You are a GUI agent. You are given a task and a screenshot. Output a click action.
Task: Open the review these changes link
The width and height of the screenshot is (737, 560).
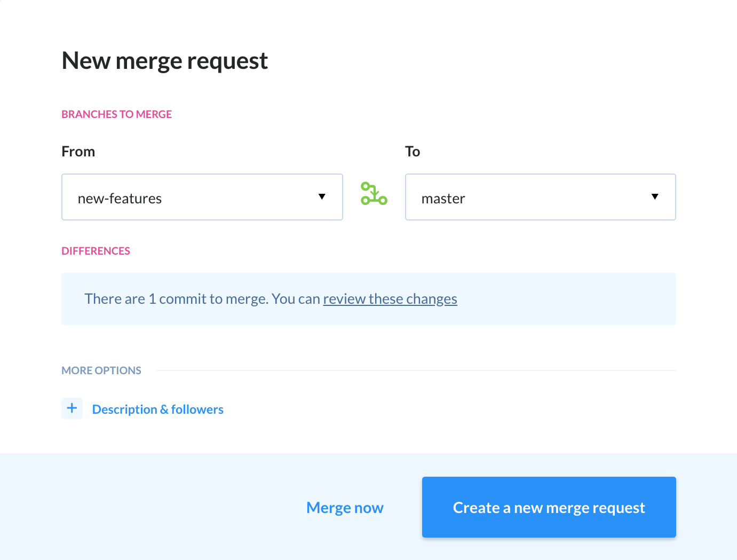390,299
